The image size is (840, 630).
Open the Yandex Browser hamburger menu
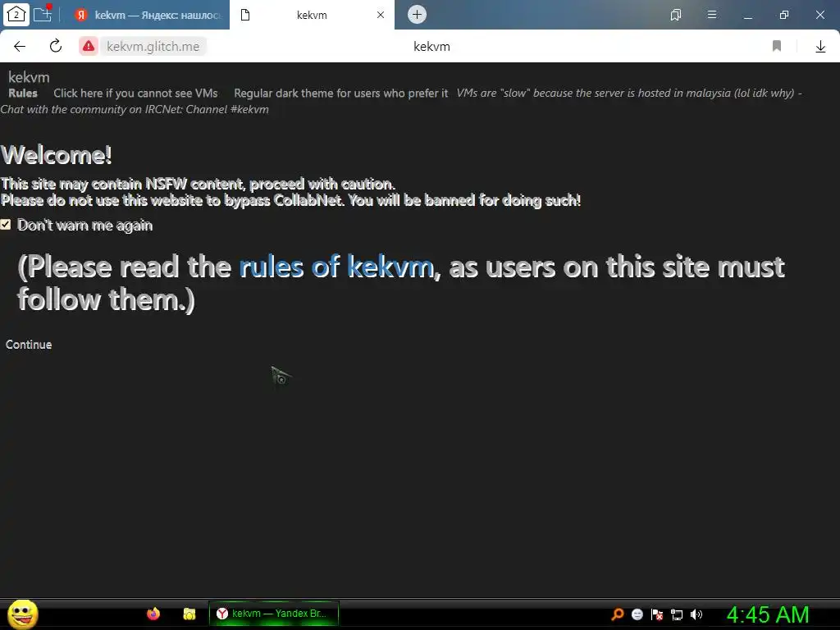(712, 15)
